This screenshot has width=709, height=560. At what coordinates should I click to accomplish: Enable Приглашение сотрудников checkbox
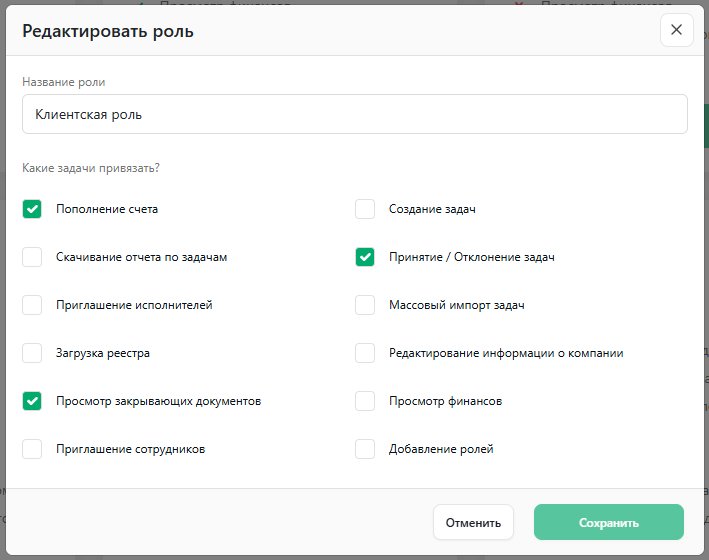click(33, 449)
